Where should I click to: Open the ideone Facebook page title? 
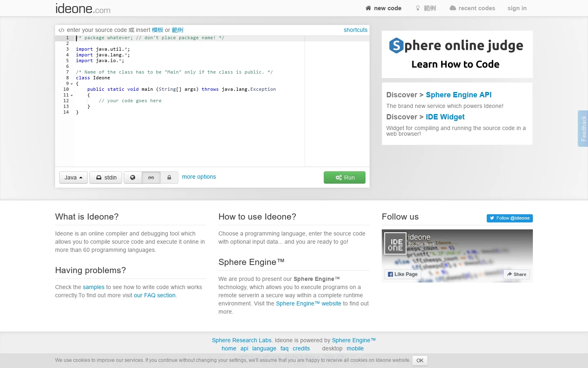coord(419,237)
